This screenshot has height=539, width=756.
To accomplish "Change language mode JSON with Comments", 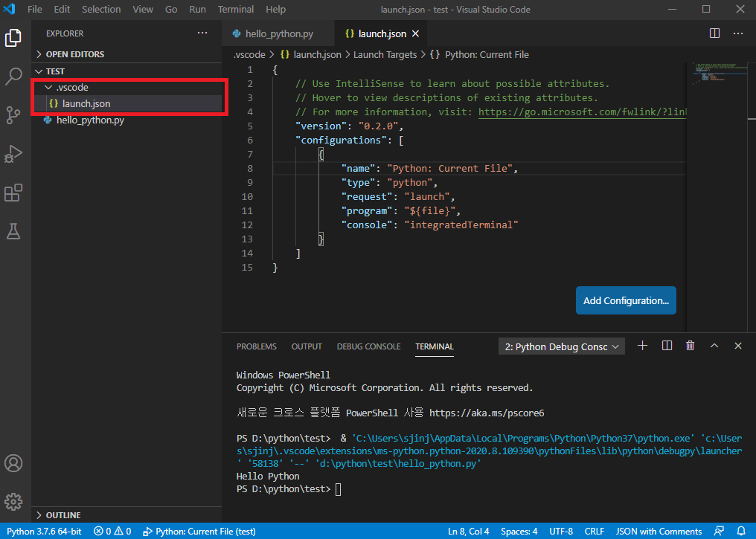I will 659,531.
